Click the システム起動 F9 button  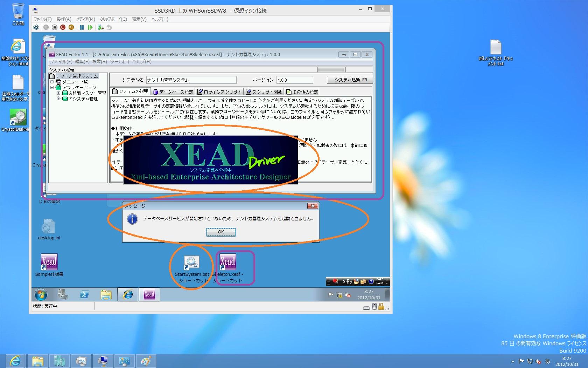coord(350,80)
